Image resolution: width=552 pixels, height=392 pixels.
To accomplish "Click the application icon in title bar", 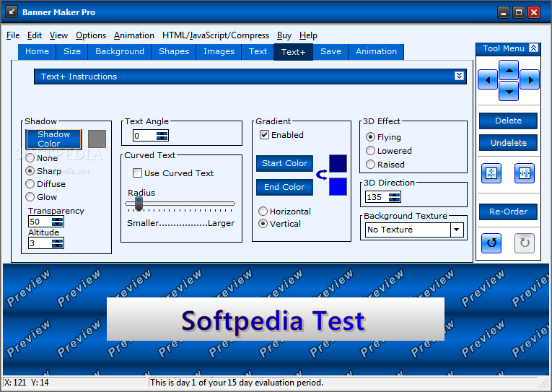I will (12, 12).
